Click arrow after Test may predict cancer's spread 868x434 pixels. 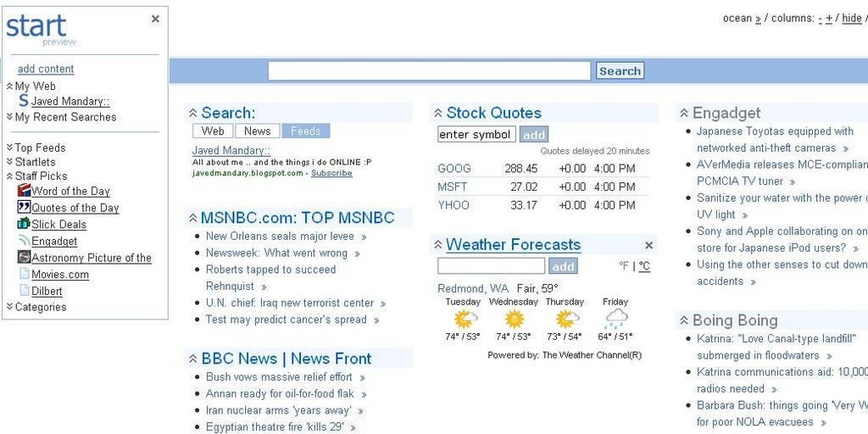pyautogui.click(x=376, y=320)
